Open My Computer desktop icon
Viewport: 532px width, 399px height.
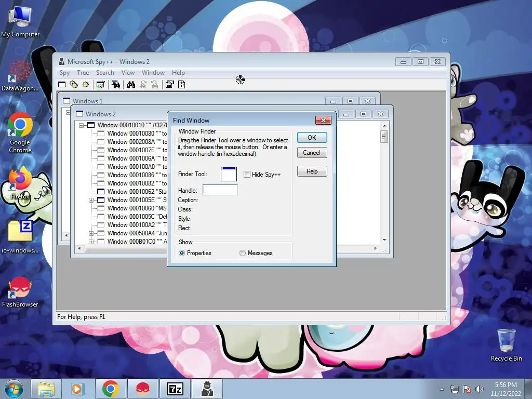(20, 21)
